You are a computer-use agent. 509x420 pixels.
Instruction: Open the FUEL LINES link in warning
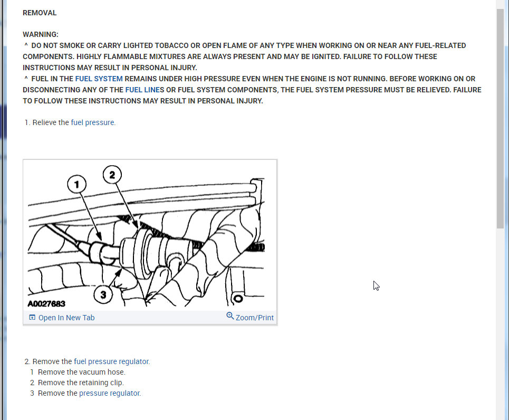pos(143,90)
